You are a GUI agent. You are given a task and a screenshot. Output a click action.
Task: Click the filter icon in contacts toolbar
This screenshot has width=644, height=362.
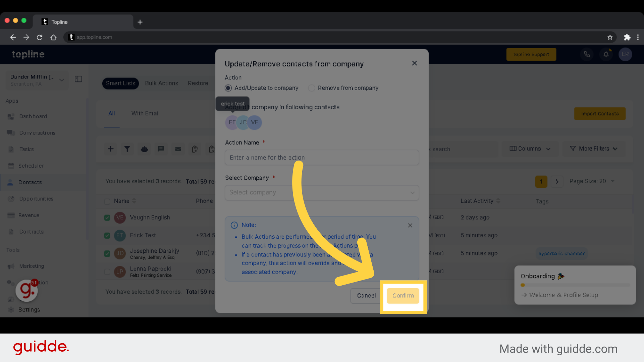coord(127,149)
